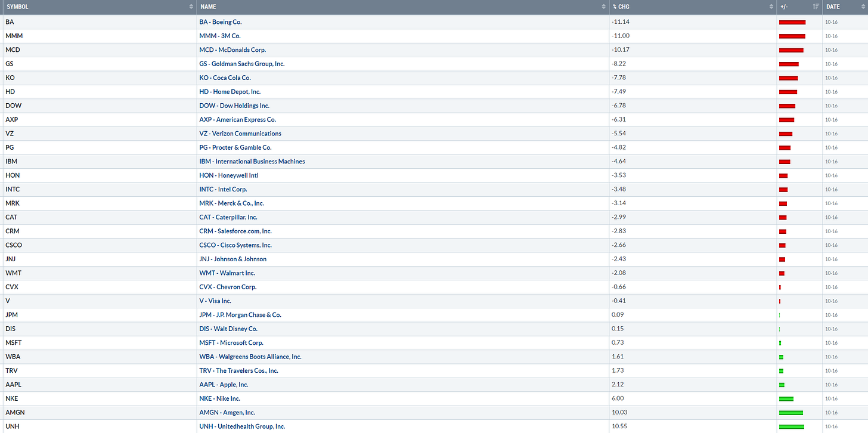The height and width of the screenshot is (433, 868).
Task: Click the -11.14 percent change value
Action: click(620, 22)
